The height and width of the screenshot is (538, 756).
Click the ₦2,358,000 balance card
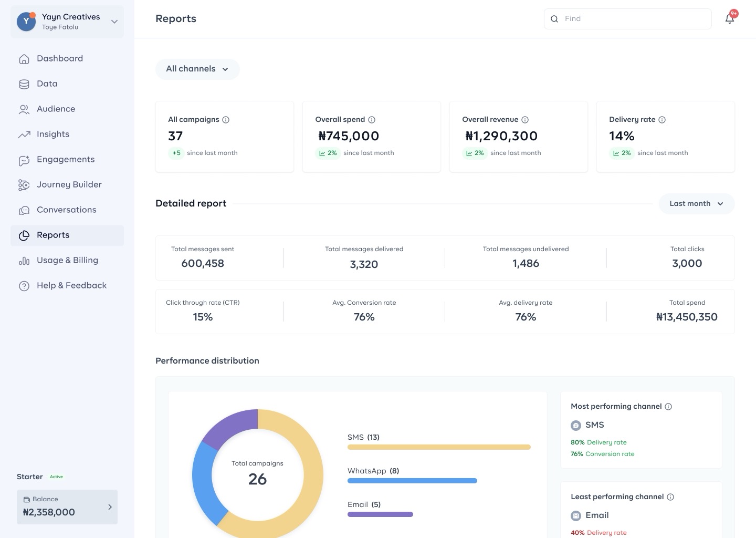point(67,507)
